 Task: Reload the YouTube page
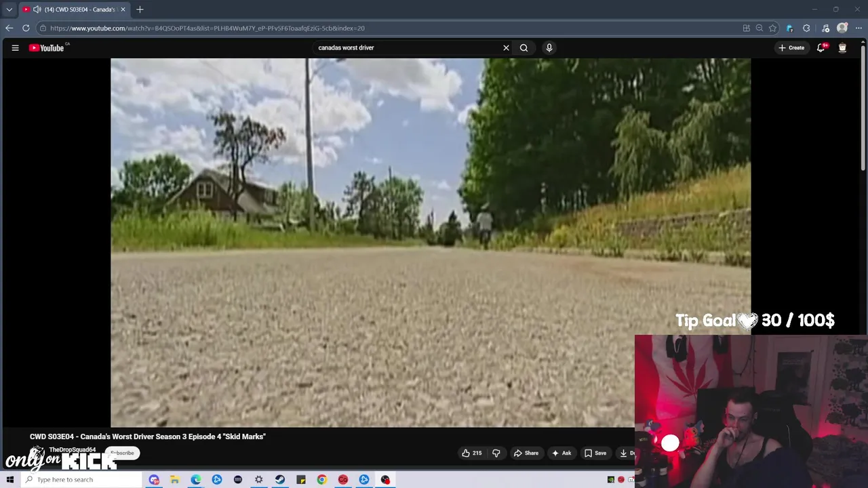[x=26, y=28]
